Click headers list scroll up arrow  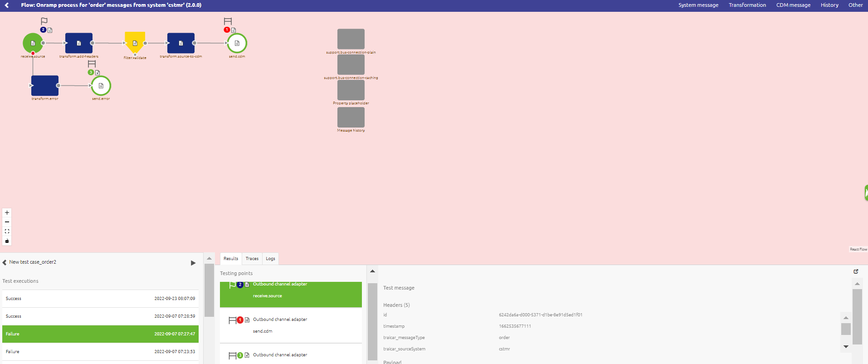[846, 318]
